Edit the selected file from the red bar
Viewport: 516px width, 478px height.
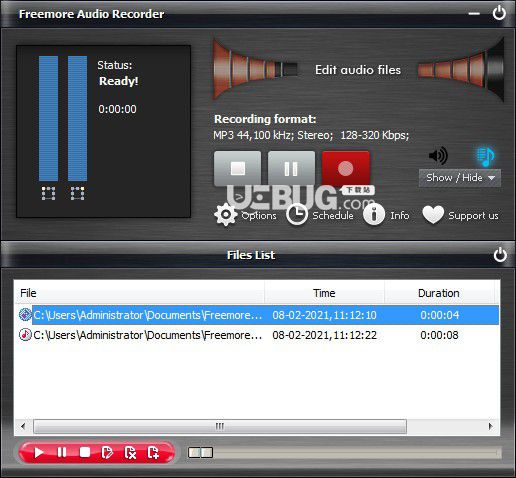click(107, 453)
